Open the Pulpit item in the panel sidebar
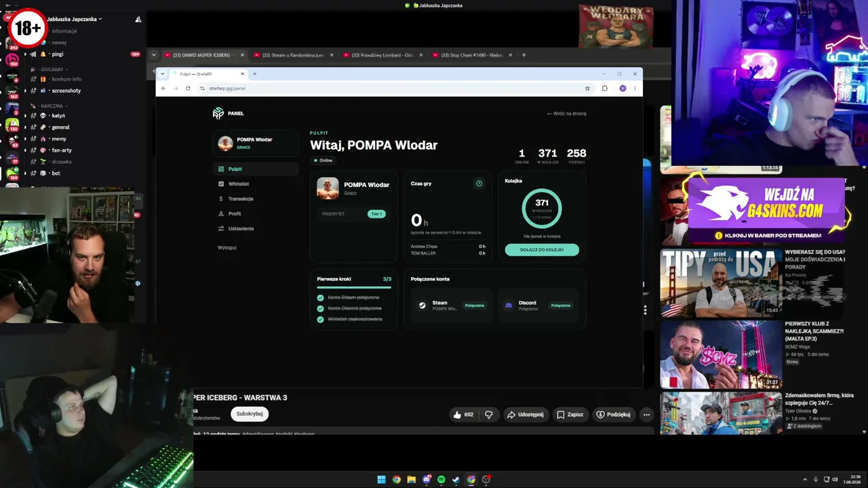 (256, 169)
